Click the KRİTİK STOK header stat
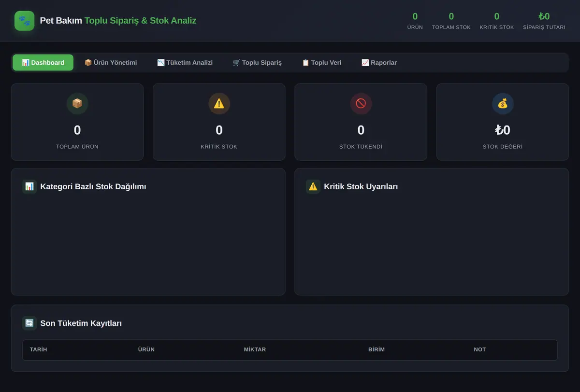580x392 pixels. (x=497, y=21)
